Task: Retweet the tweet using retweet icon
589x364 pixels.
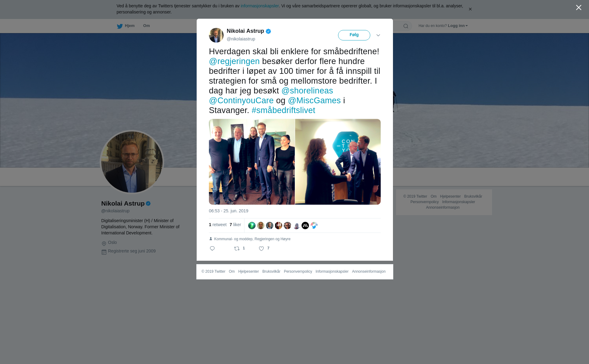Action: [237, 248]
